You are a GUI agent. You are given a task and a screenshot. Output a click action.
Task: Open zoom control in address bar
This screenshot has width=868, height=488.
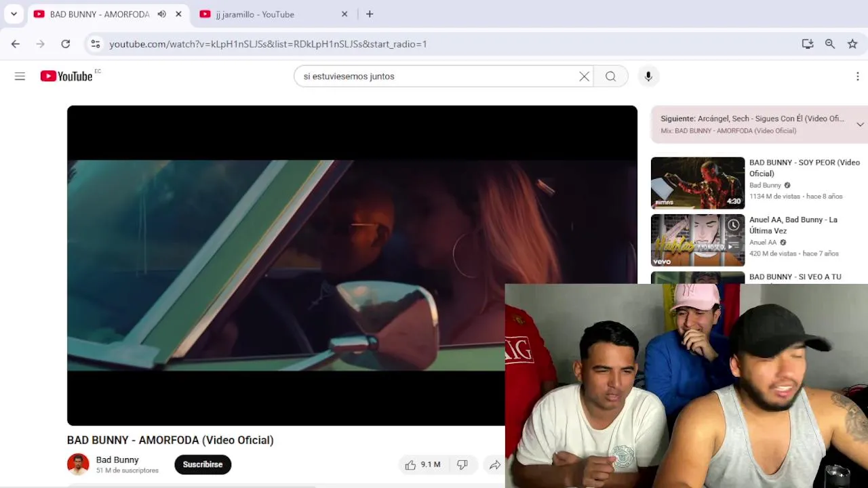click(x=830, y=44)
